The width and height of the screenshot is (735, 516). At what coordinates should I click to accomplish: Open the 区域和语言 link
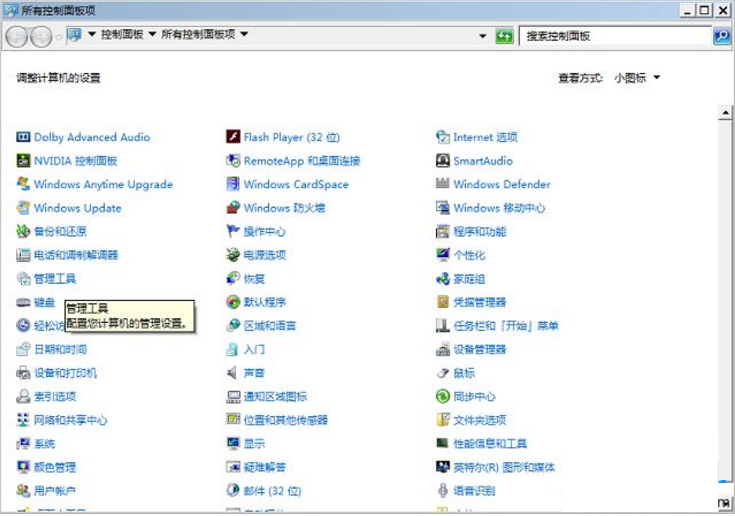(x=270, y=326)
